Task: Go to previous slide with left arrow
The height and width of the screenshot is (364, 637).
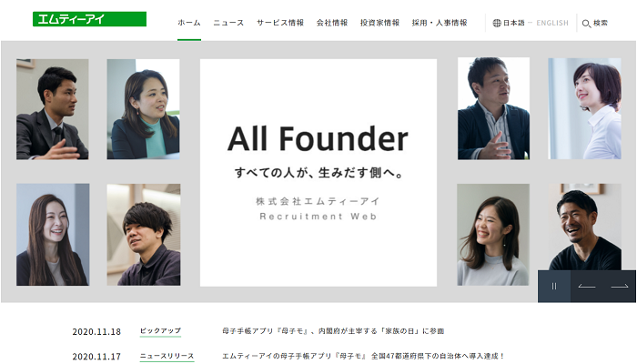Action: (x=587, y=287)
